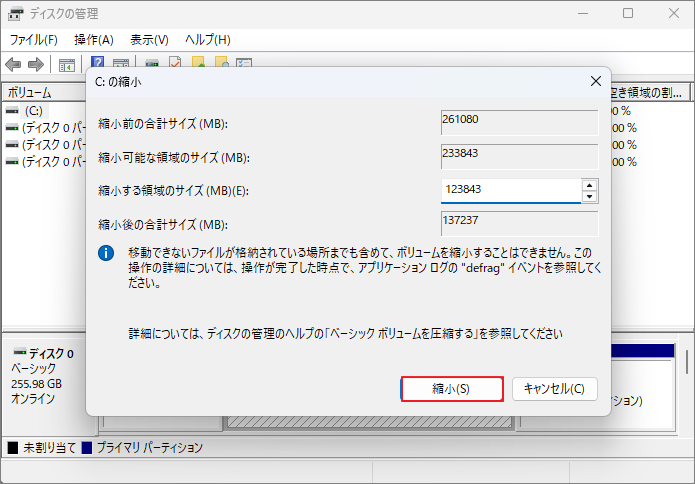The height and width of the screenshot is (484, 695).
Task: Go back with the toolbar back arrow
Action: point(13,65)
